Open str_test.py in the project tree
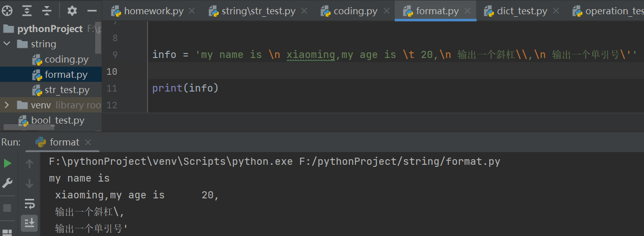 [x=67, y=90]
